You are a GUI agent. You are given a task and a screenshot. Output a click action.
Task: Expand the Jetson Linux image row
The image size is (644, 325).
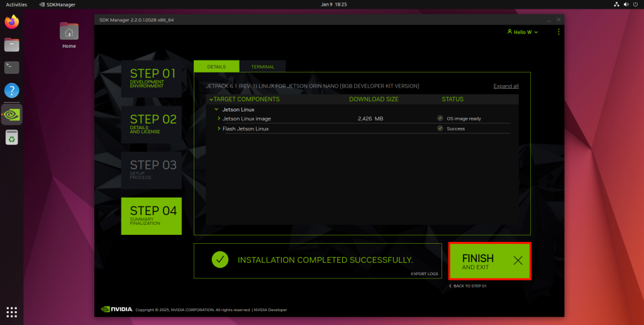219,118
